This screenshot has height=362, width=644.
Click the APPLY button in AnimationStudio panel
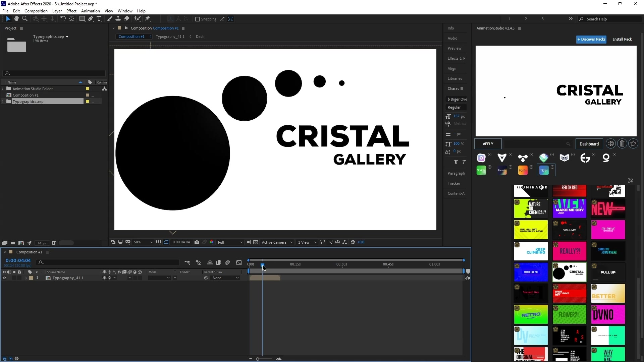[488, 144]
